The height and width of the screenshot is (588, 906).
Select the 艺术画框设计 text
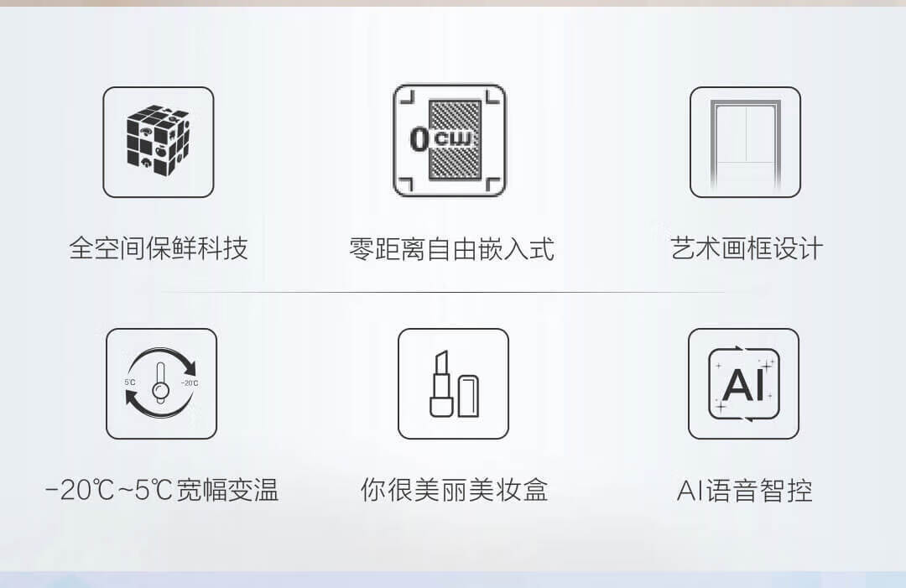[747, 248]
